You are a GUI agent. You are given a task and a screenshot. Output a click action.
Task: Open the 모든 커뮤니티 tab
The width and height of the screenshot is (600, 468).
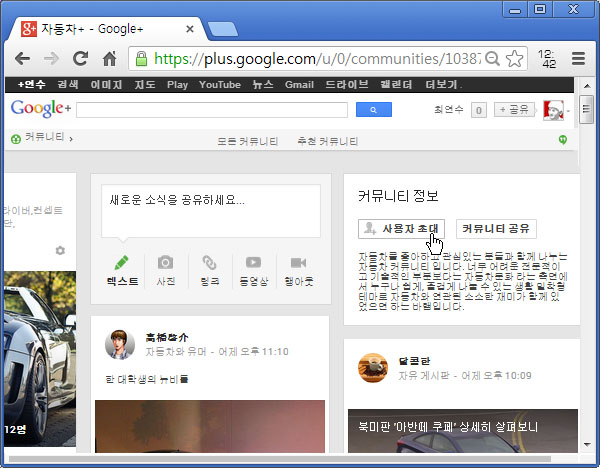(247, 141)
